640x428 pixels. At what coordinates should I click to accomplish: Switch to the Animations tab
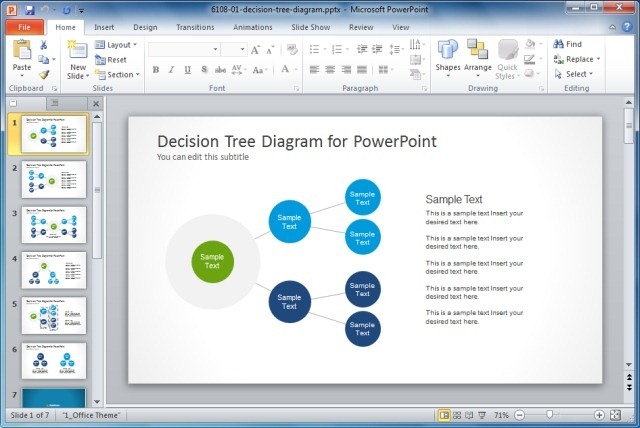[x=254, y=27]
